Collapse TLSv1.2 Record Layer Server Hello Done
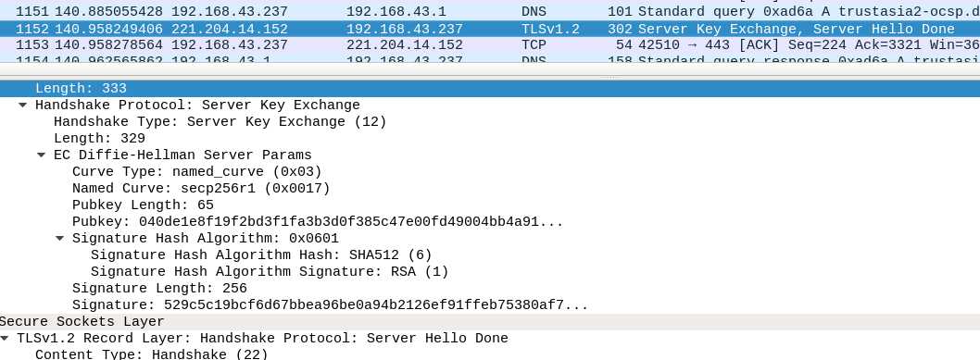Image resolution: width=980 pixels, height=360 pixels. 5,338
